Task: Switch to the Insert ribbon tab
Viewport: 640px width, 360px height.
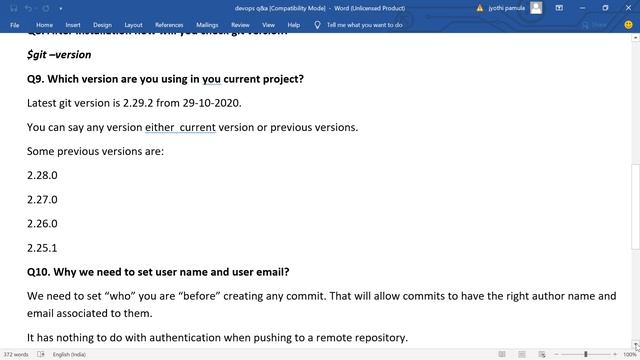Action: pos(73,25)
